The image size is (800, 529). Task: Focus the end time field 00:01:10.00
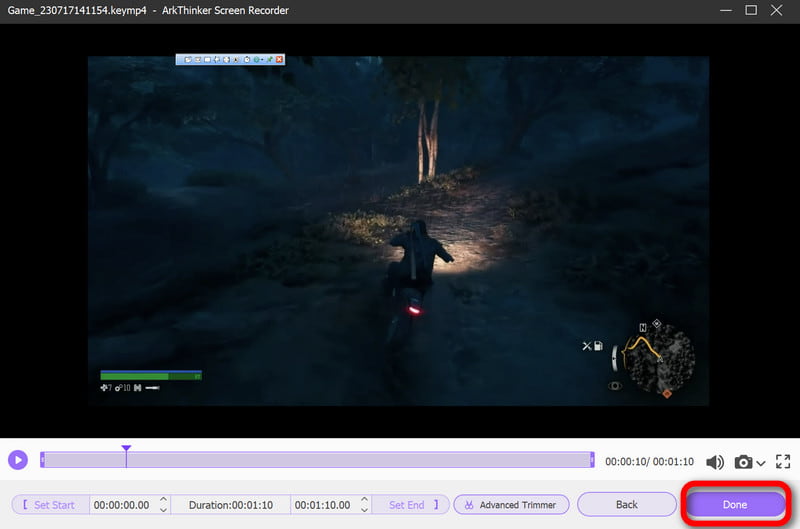point(322,505)
